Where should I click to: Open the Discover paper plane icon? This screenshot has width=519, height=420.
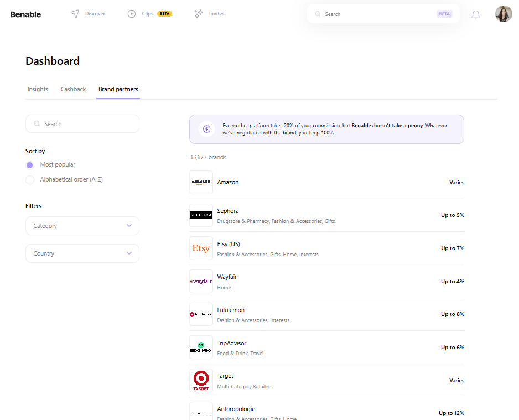click(x=75, y=14)
